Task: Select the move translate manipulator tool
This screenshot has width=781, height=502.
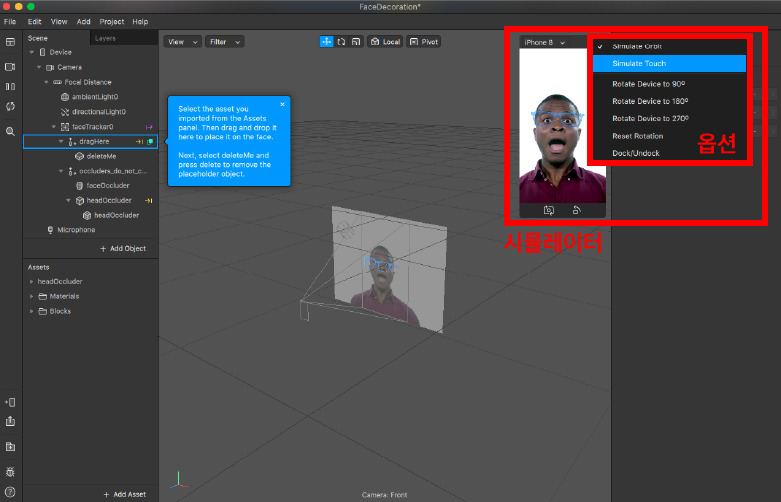Action: [326, 42]
